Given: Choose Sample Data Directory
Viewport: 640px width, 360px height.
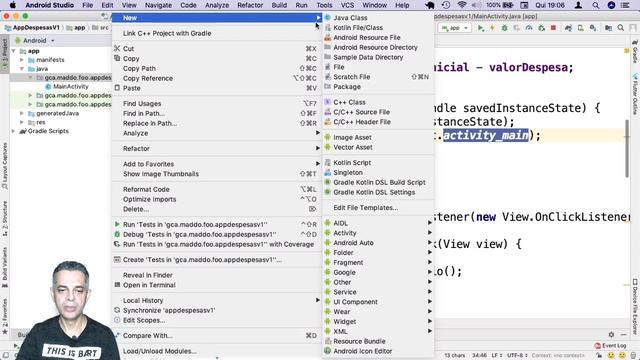Looking at the screenshot, I should pos(368,57).
